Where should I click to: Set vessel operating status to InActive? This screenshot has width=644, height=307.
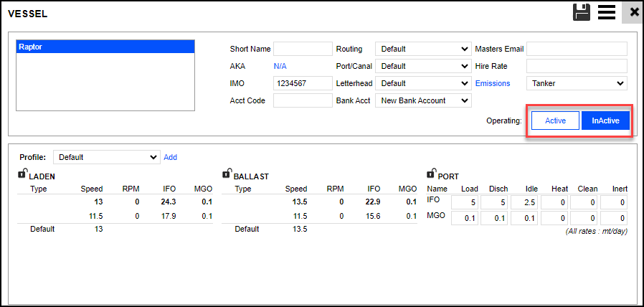(x=605, y=121)
